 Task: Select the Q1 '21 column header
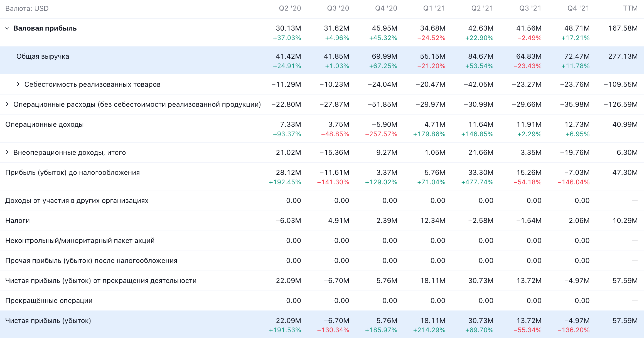point(434,8)
